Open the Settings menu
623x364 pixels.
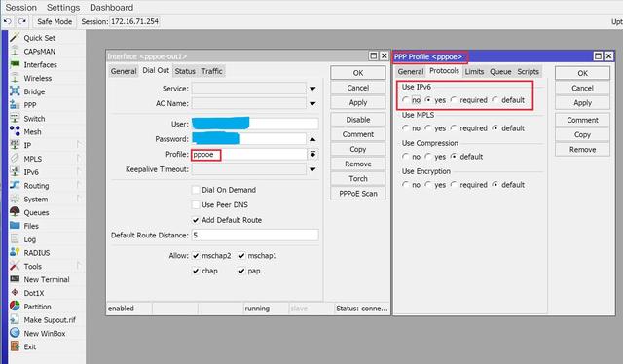pos(63,8)
